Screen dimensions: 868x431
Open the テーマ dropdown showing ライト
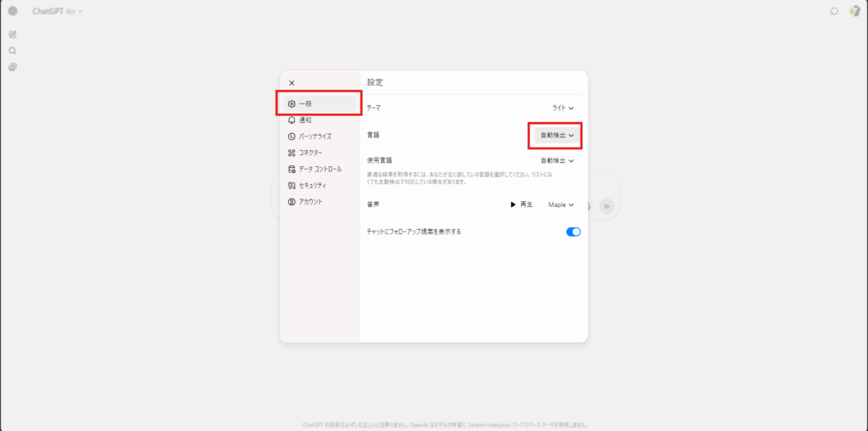click(x=563, y=109)
